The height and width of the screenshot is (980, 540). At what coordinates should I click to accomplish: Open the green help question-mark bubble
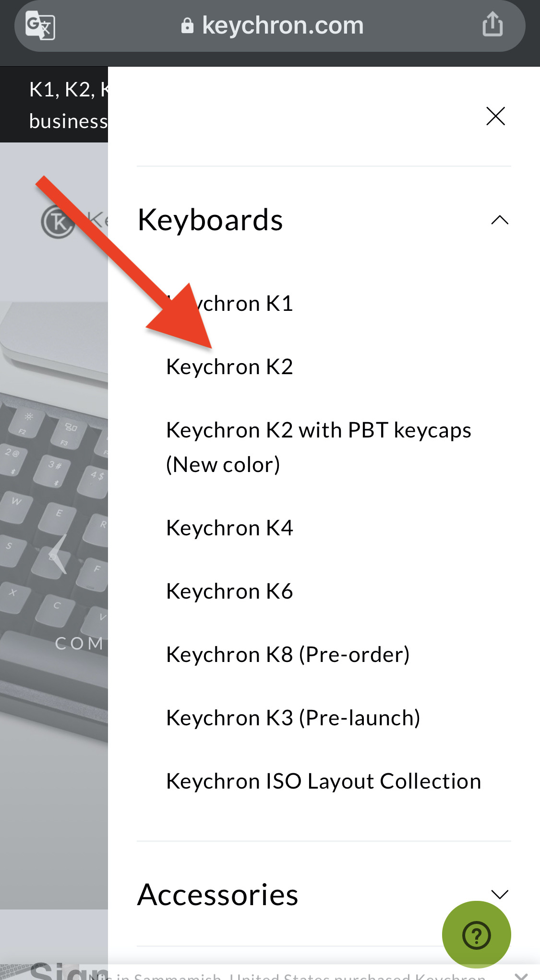476,934
